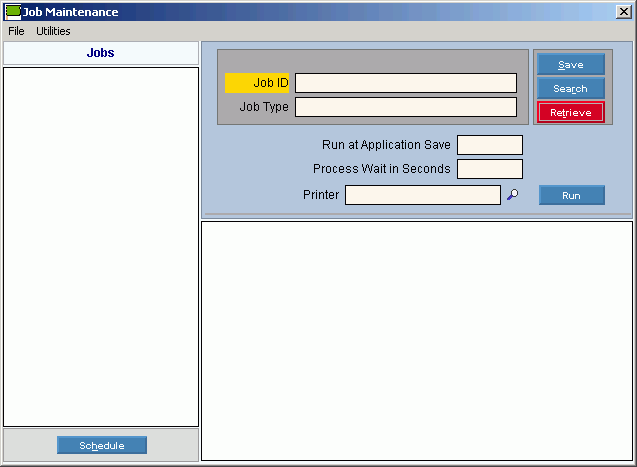Click into the Job Type field

click(x=405, y=107)
